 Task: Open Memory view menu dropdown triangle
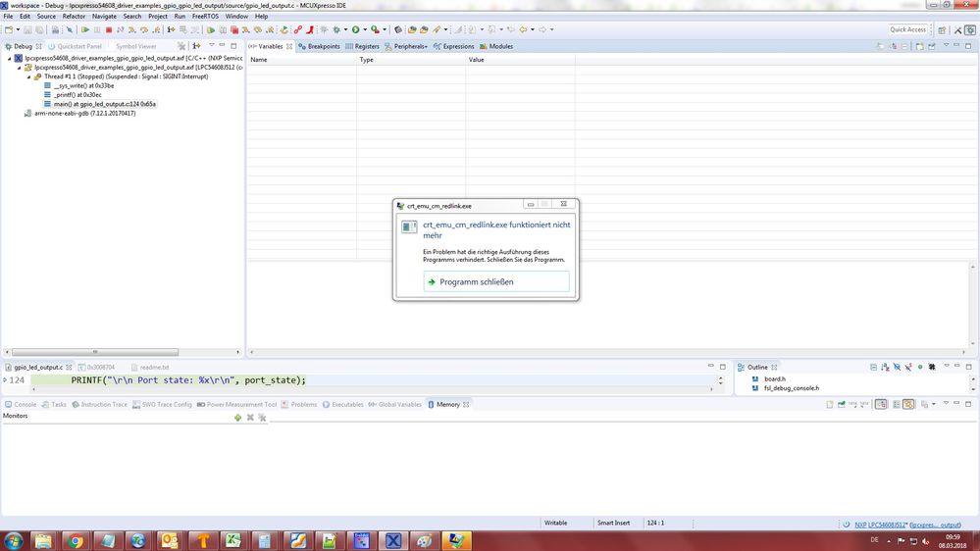point(946,404)
